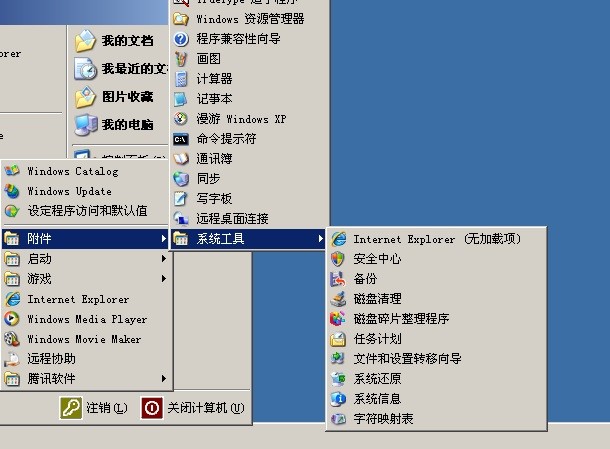Screen dimensions: 610x449
Task: Click the 文件和设置转移向导 label text
Action: click(x=407, y=358)
